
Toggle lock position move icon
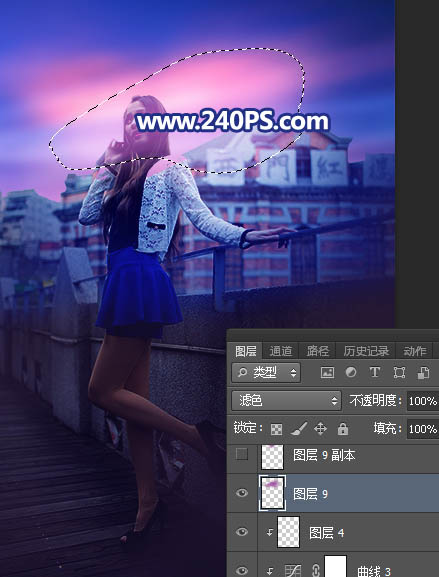click(x=321, y=429)
